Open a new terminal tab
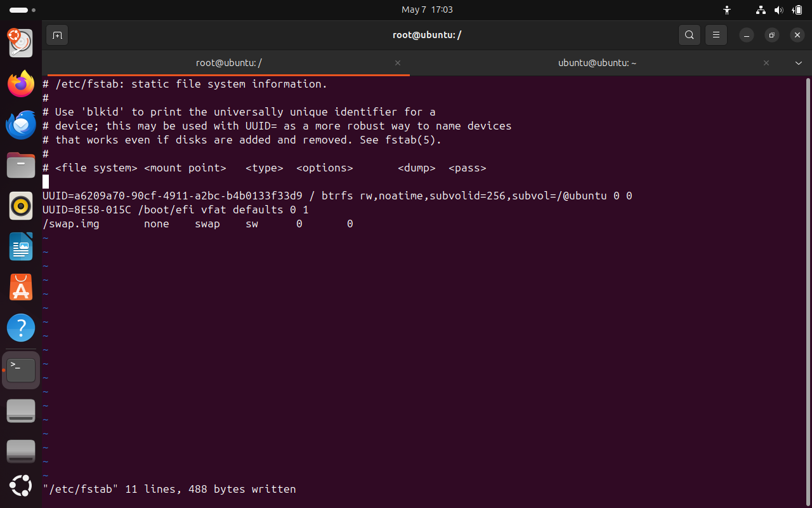Screen dimensions: 812x508 click(57, 35)
